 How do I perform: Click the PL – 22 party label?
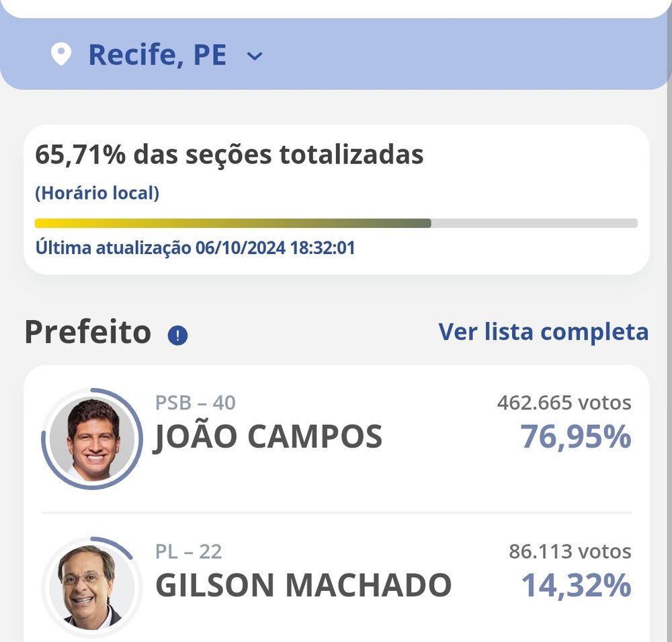coord(188,552)
